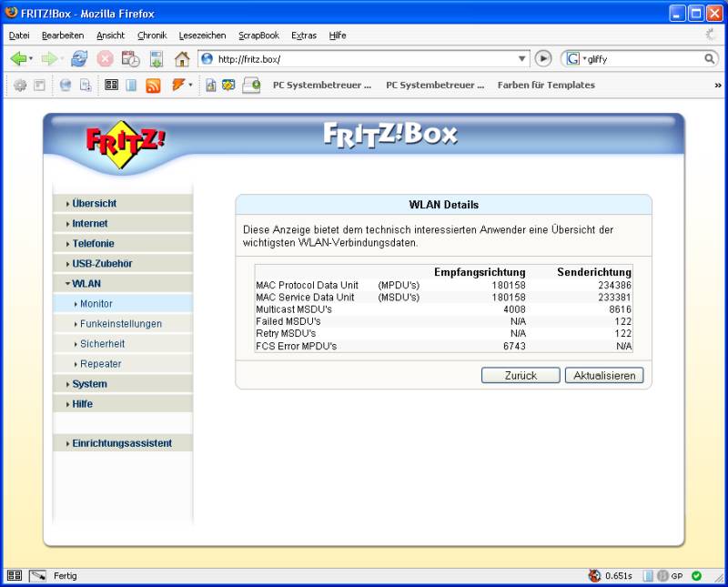Click the locked document icon in toolbar
The image size is (728, 587).
point(211,85)
